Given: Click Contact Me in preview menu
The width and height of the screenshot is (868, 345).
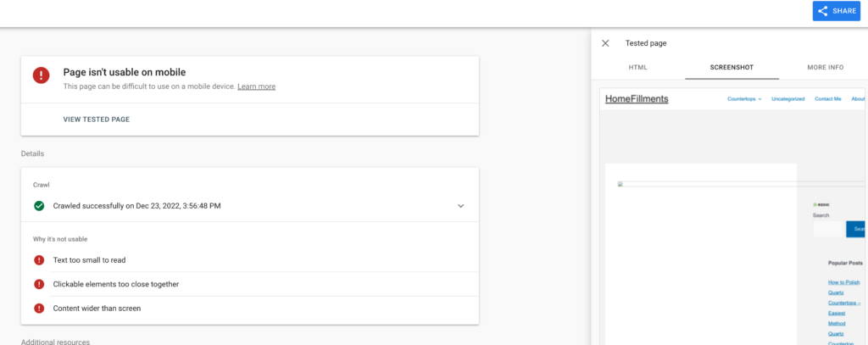Looking at the screenshot, I should point(827,99).
